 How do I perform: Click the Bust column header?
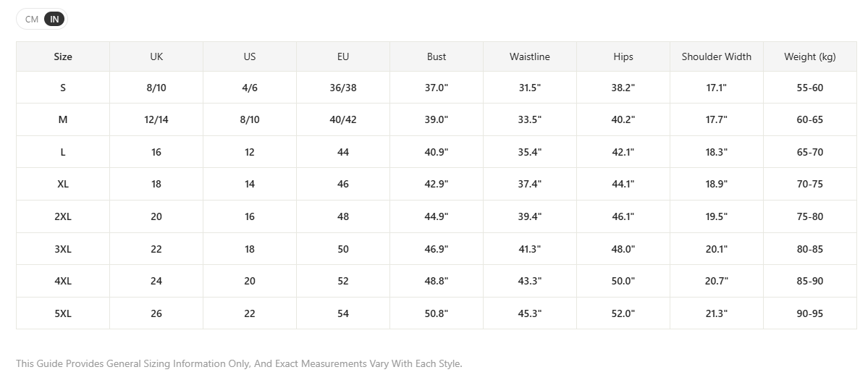coord(437,56)
